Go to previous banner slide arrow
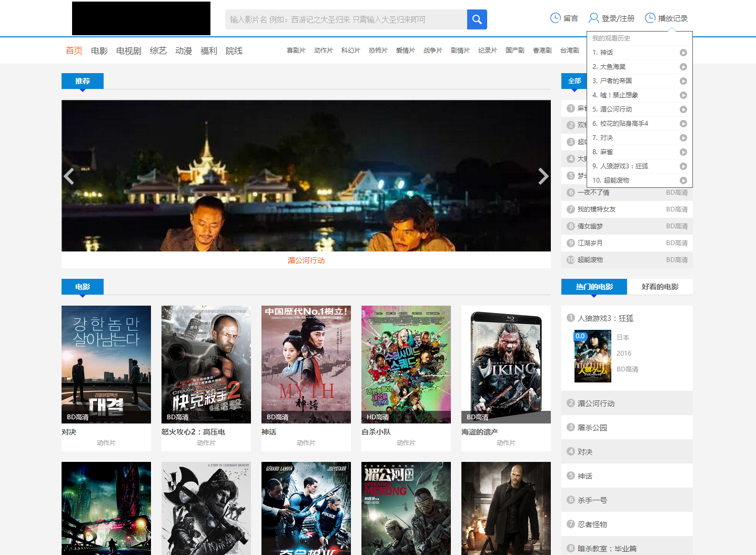756x555 pixels. (x=69, y=176)
